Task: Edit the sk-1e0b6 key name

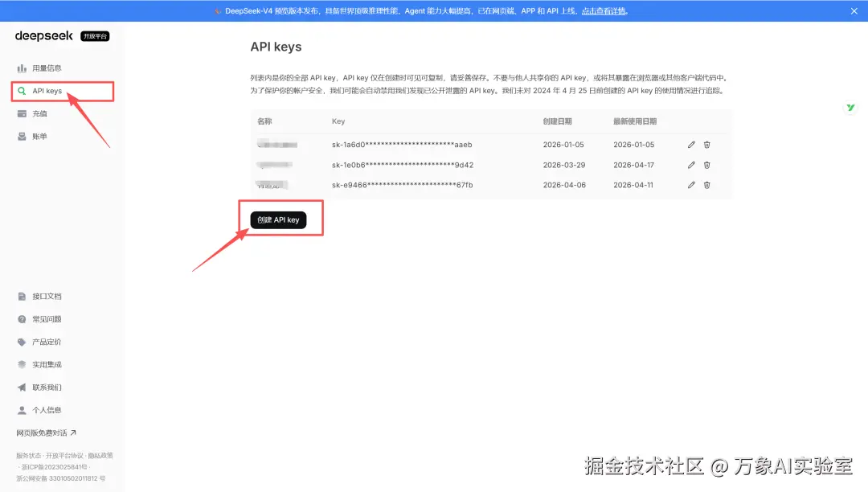Action: (x=691, y=165)
